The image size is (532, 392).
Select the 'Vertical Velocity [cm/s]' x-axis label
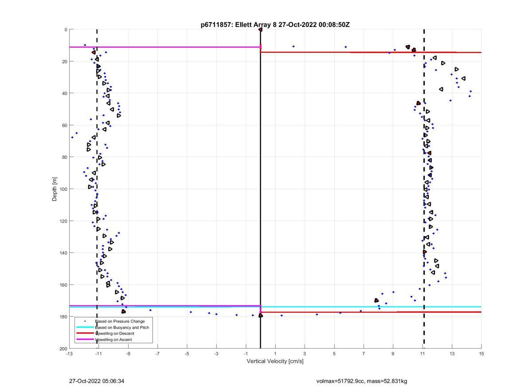275,361
